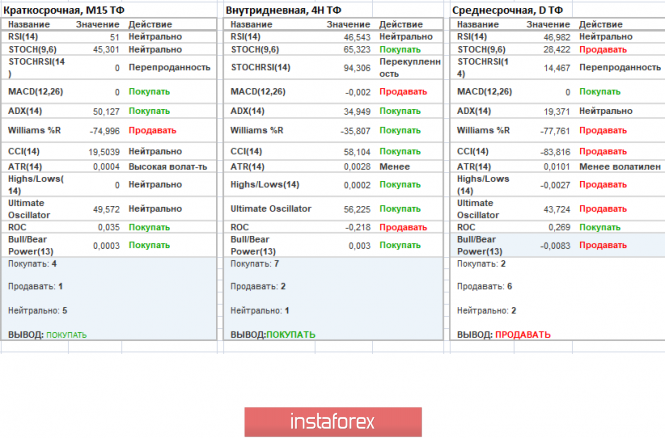Click the red ПРОДАВАТЬ conclusion in D table
Viewport: 665px width, 438px height.
click(x=523, y=335)
